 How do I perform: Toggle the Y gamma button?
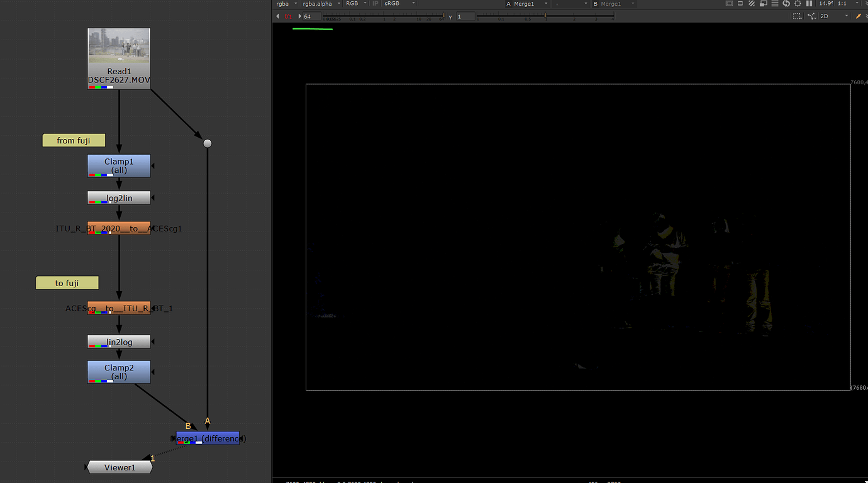coord(450,17)
